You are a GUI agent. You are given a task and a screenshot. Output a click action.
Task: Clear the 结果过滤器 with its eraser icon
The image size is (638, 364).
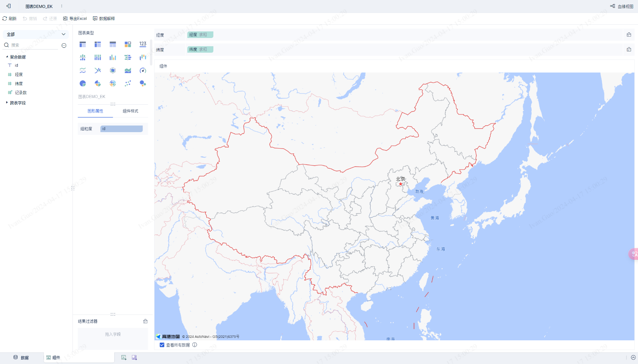(145, 321)
